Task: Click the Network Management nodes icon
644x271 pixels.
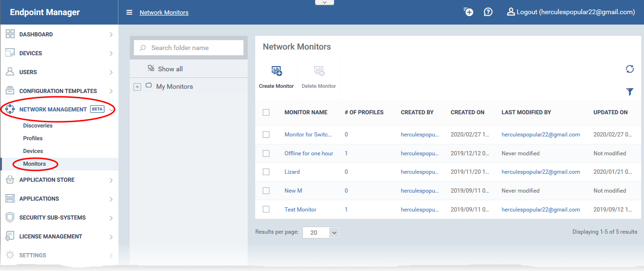Action: click(10, 110)
